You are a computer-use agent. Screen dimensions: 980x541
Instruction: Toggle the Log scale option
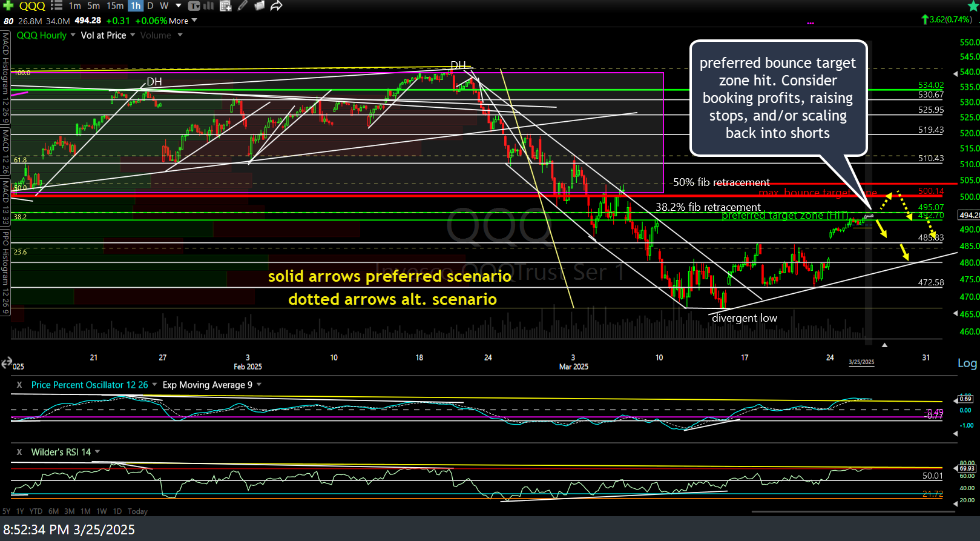click(967, 363)
